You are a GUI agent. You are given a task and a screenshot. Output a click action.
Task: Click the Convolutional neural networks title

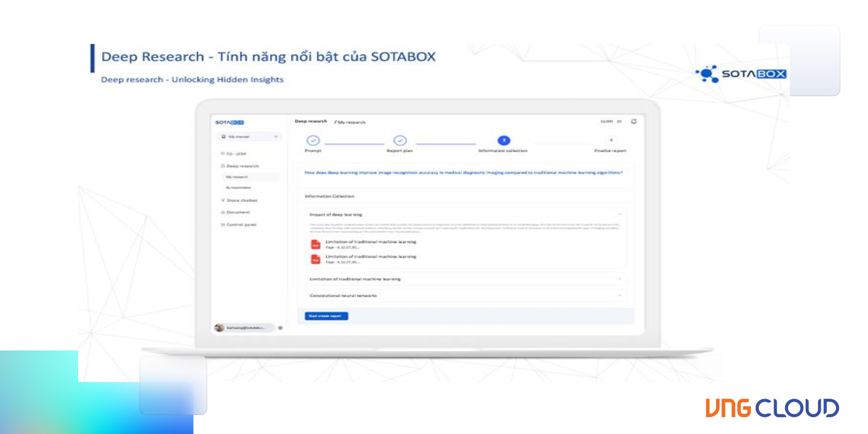(343, 296)
